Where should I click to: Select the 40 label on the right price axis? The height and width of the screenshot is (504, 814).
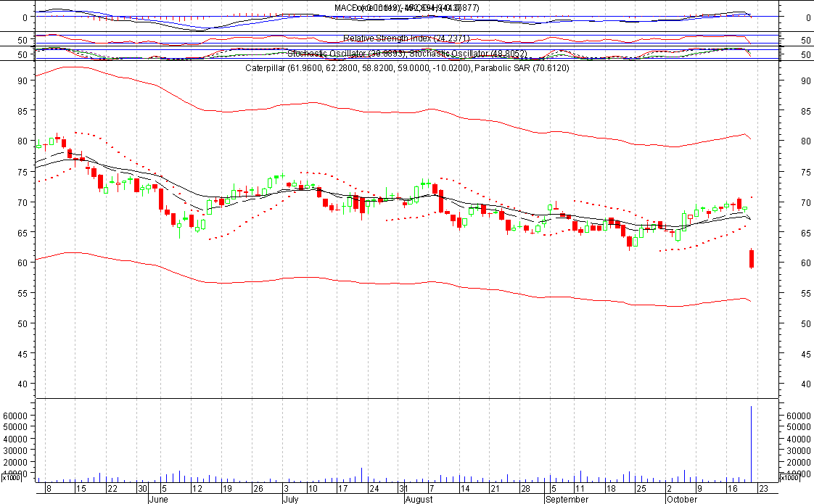805,384
